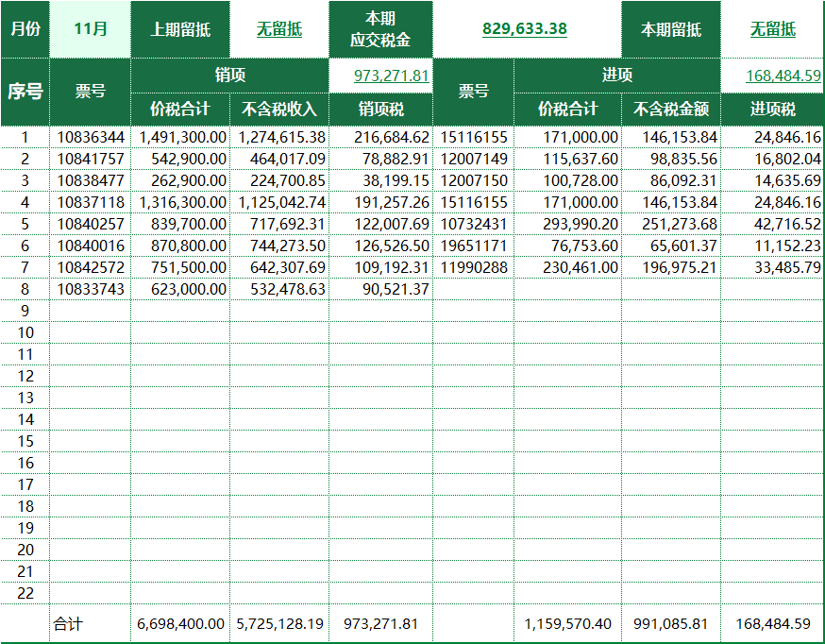825x644 pixels.
Task: Click the 本期应交税金 header cell
Action: click(x=381, y=29)
